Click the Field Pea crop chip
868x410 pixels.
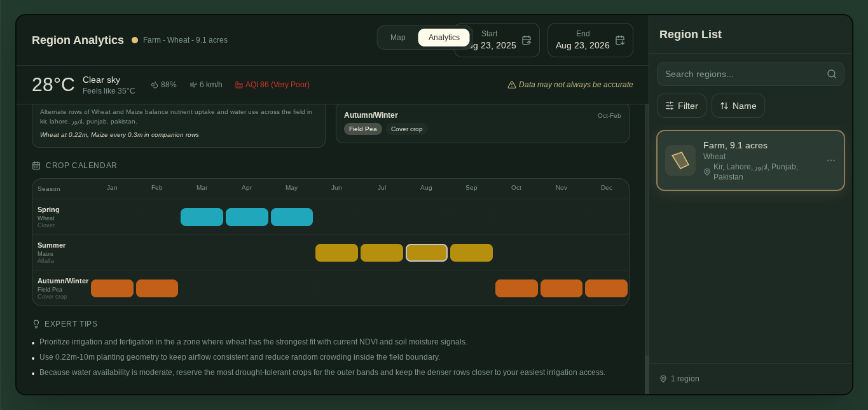(x=363, y=129)
